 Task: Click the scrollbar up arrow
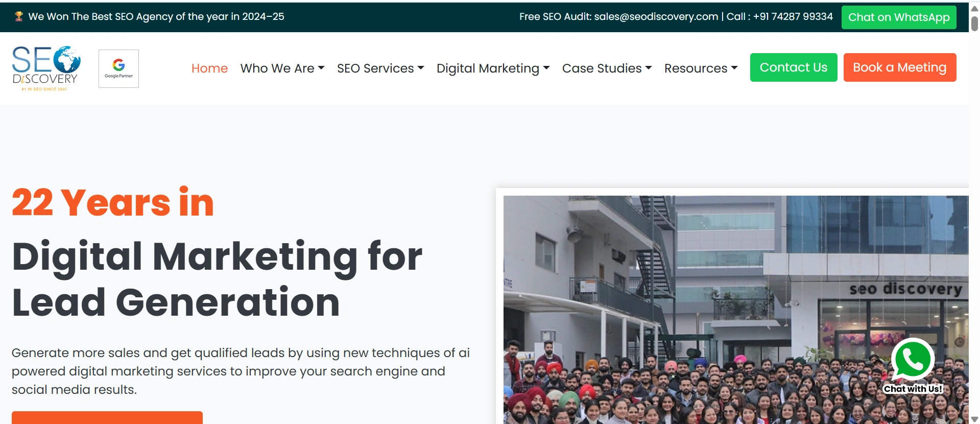tap(974, 8)
